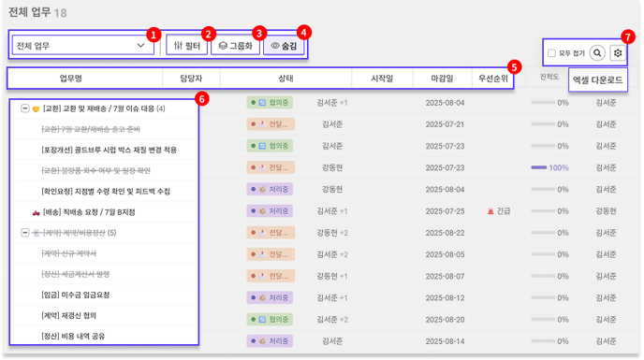
Task: Open the search magnifier icon
Action: (x=597, y=53)
